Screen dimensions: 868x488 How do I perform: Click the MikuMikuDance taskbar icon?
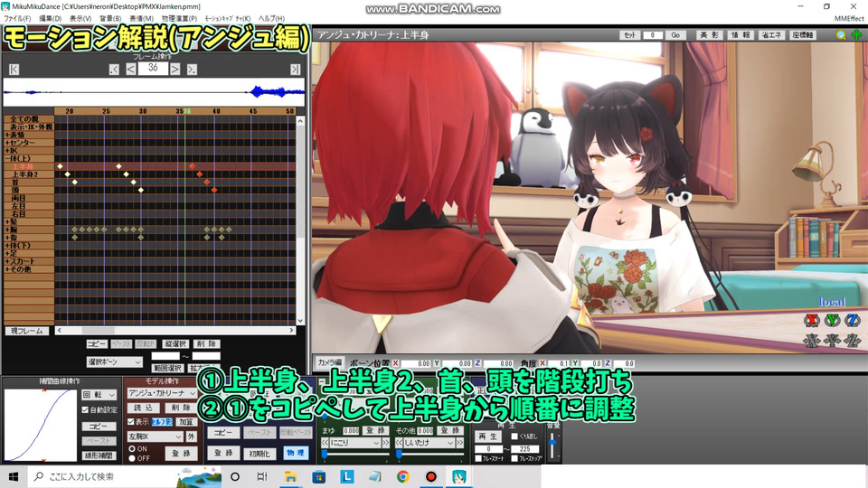[x=459, y=476]
